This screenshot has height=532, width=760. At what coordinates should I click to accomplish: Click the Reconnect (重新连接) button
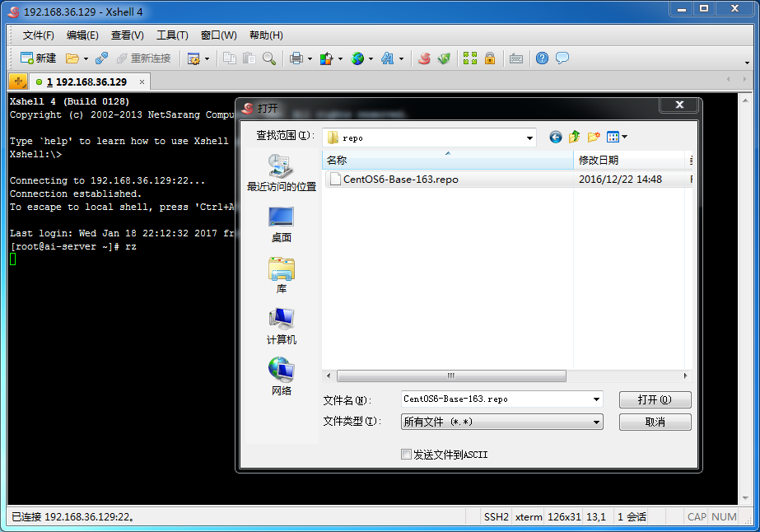pos(144,58)
